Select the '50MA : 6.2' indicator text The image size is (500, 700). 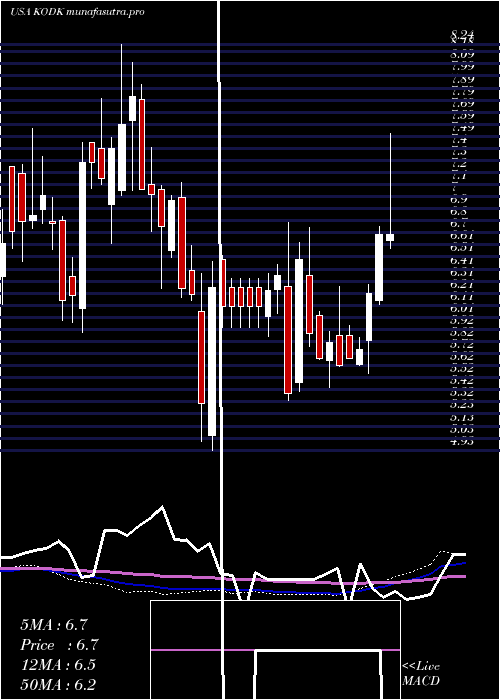pos(58,684)
